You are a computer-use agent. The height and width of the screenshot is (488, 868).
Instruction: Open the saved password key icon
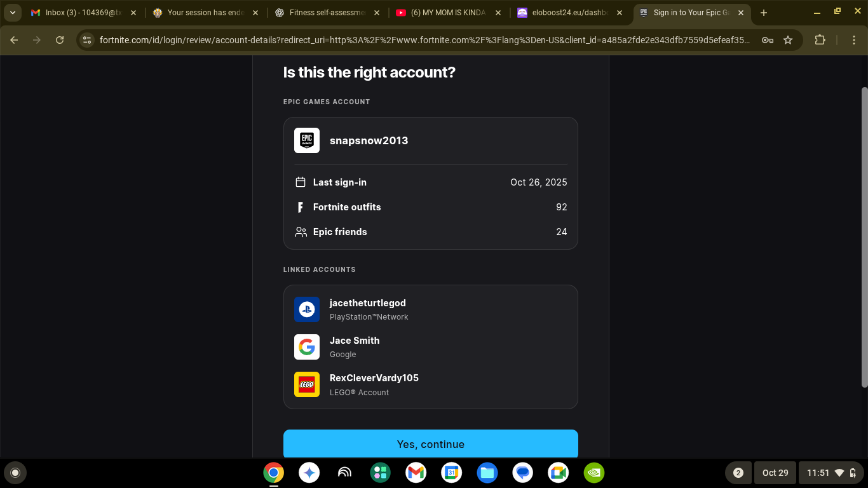pyautogui.click(x=768, y=40)
